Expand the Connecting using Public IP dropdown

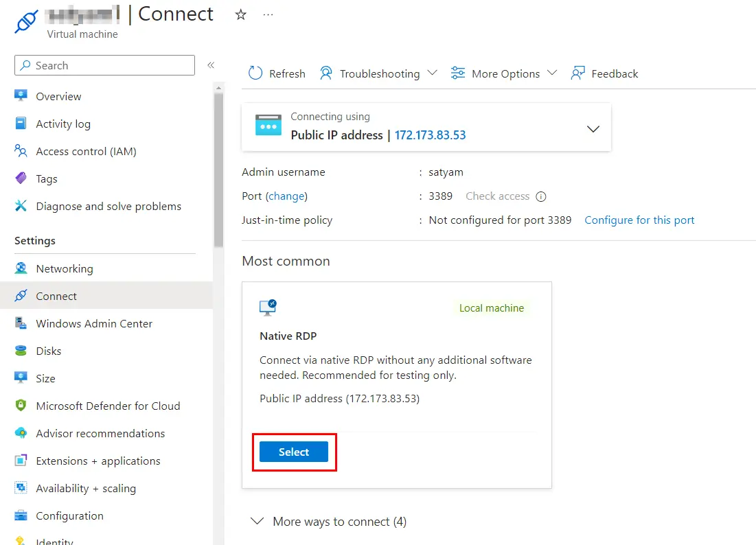[x=593, y=128]
